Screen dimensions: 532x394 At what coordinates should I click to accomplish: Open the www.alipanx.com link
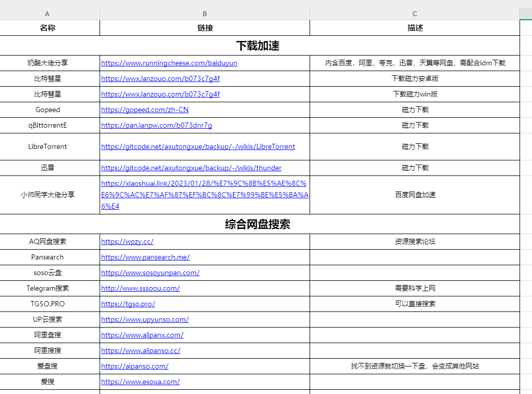point(142,335)
